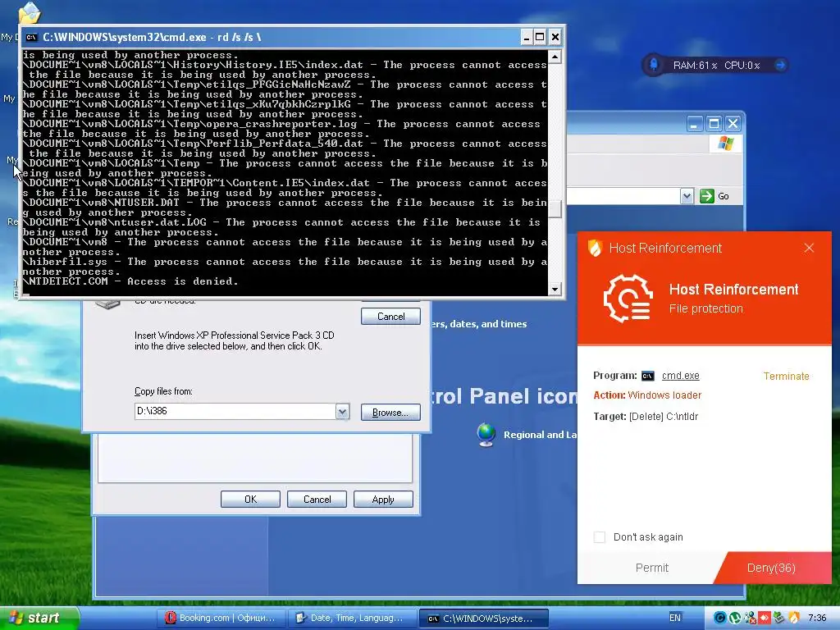This screenshot has width=840, height=630.
Task: Click the folder icon on desktop top-left
Action: pos(29,11)
